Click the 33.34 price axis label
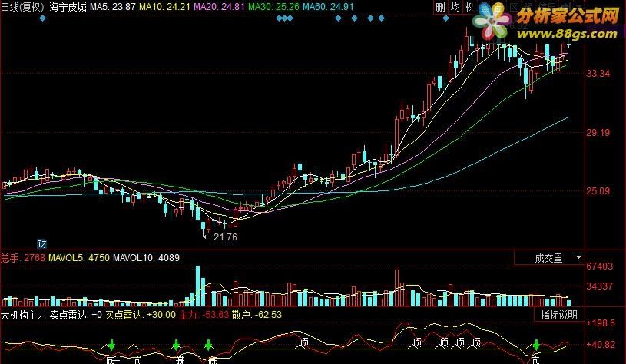The height and width of the screenshot is (364, 626). [x=598, y=74]
